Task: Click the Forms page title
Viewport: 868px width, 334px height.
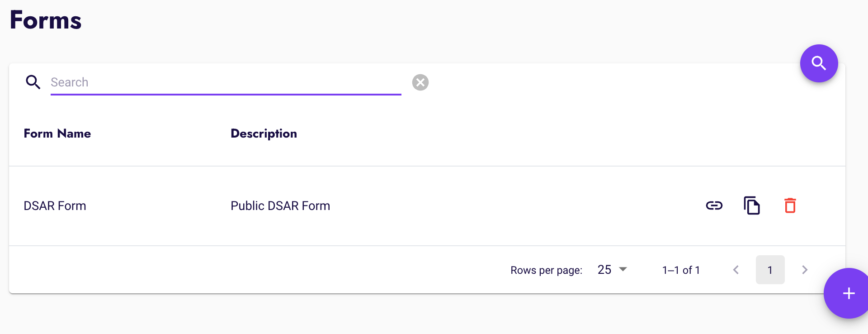Action: click(45, 19)
